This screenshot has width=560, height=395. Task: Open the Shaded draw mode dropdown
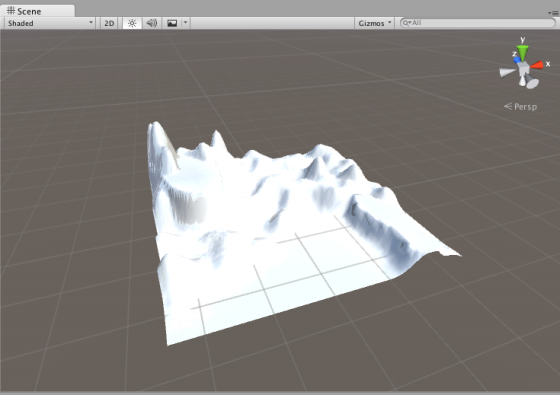[50, 23]
